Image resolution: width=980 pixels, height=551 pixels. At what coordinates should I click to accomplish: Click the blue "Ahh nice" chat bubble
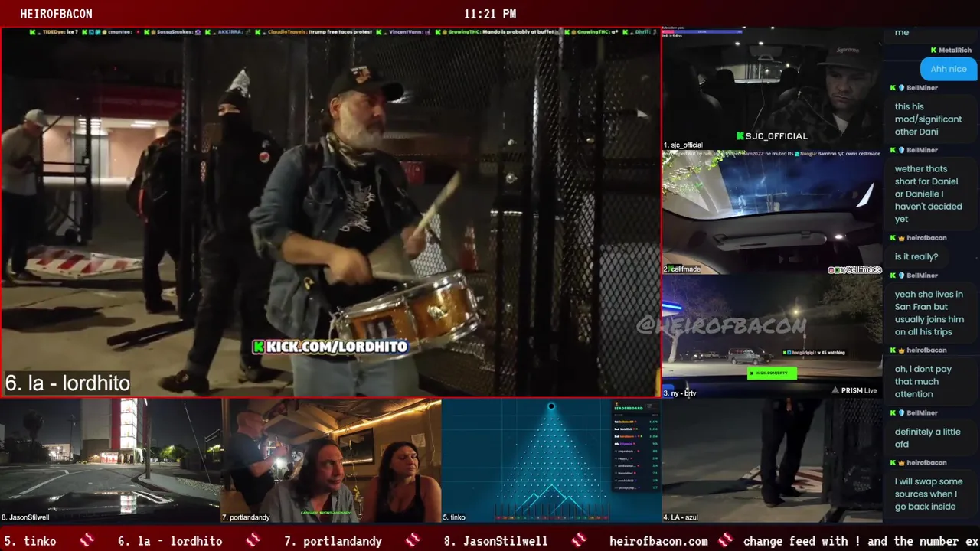point(949,69)
